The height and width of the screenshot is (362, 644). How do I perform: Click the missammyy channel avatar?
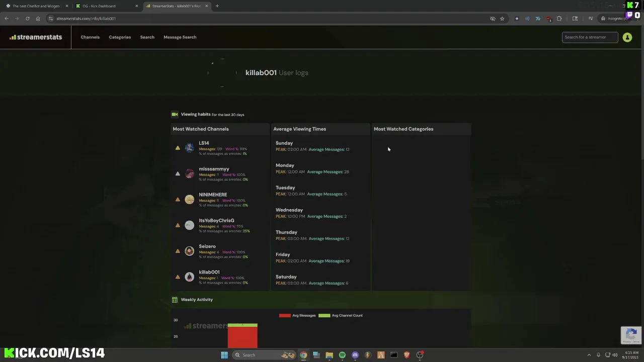[x=189, y=173]
